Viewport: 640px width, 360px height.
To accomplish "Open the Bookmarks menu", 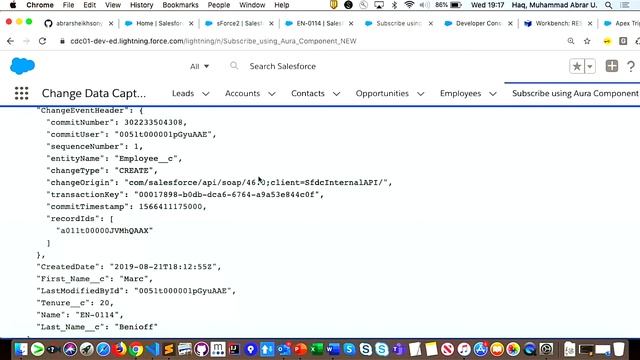I will click(180, 5).
